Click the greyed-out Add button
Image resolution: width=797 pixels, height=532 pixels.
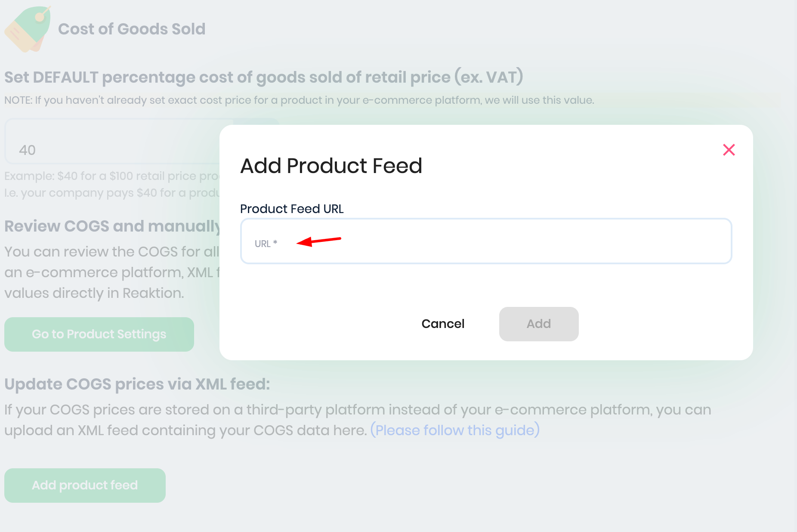click(538, 324)
